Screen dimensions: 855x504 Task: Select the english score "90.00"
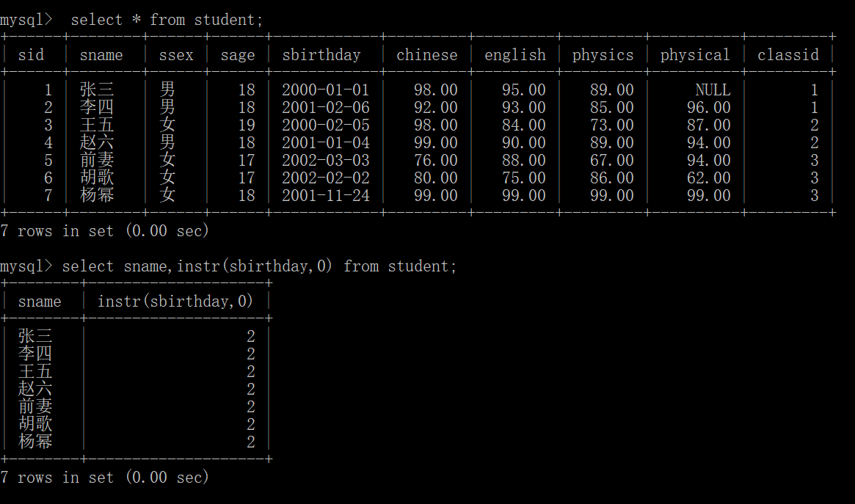pyautogui.click(x=524, y=143)
